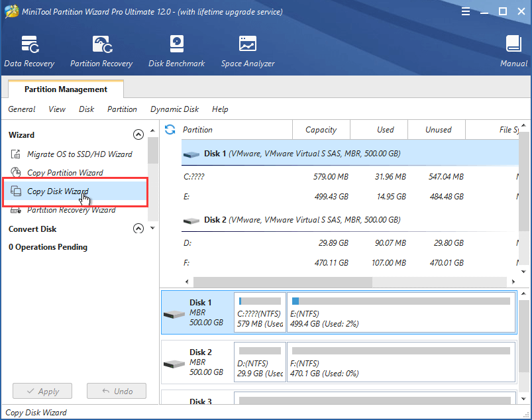Click the Disk 2 drive icon in partition list
This screenshot has width=532, height=420.
point(191,221)
